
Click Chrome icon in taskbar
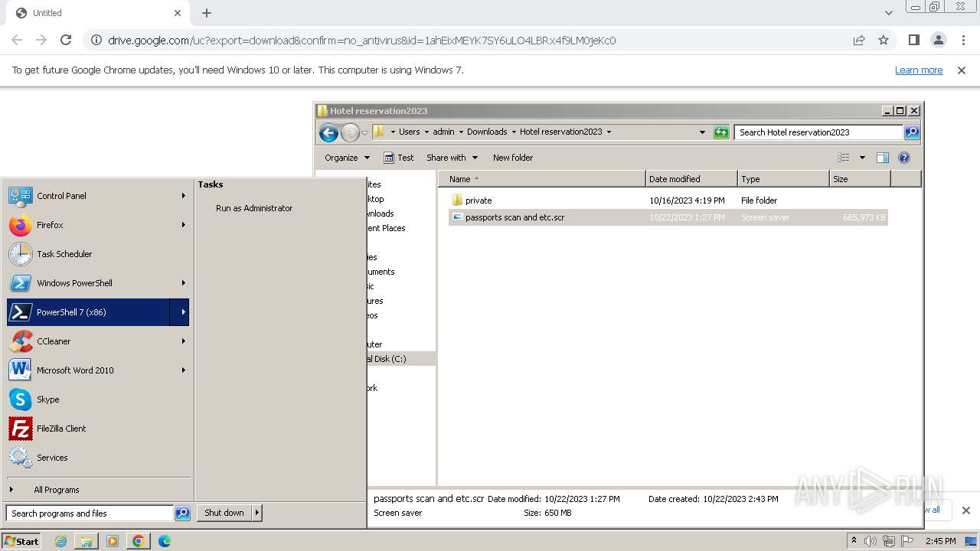click(x=139, y=541)
